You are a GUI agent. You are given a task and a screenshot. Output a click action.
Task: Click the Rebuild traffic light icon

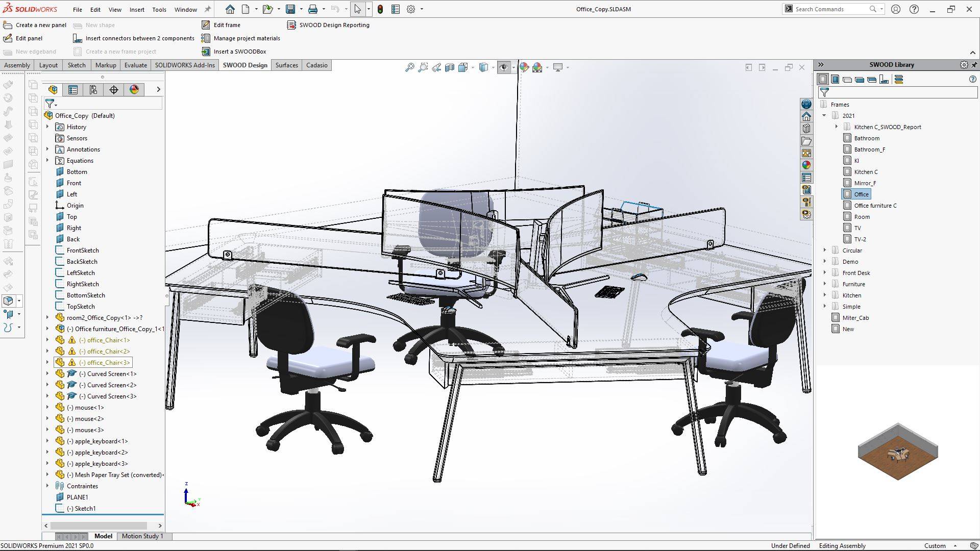[380, 9]
